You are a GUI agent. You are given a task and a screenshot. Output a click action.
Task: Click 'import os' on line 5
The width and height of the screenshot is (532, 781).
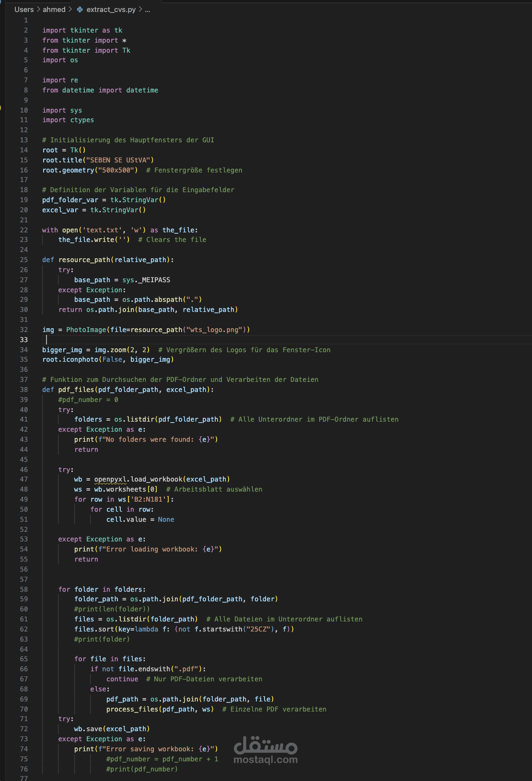click(60, 60)
